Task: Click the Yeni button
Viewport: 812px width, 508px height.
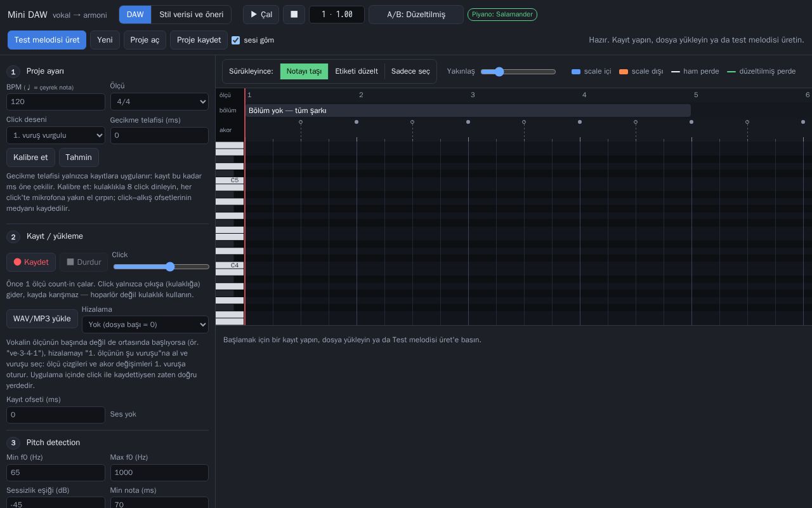Action: pyautogui.click(x=105, y=40)
